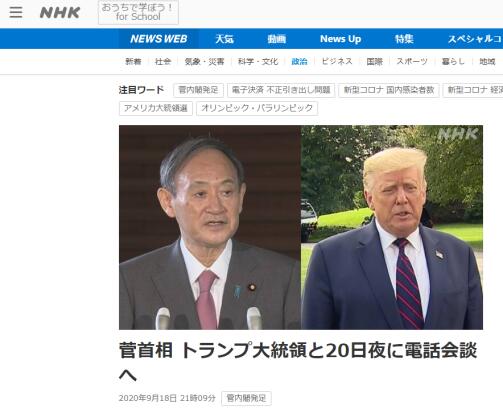
Task: Open the for School banner
Action: point(138,12)
